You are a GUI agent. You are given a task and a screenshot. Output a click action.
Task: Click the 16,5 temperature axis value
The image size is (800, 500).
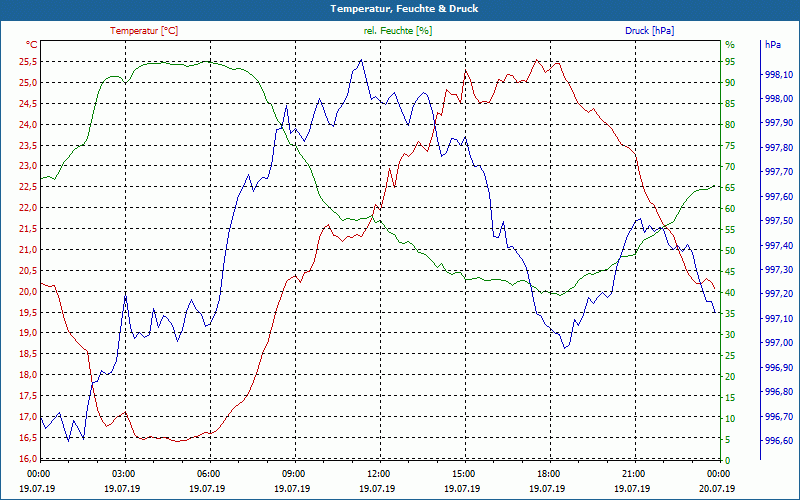[x=28, y=437]
